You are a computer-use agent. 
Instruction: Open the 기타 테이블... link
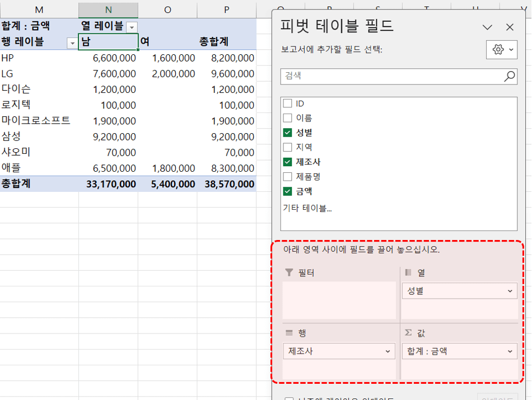coord(307,208)
